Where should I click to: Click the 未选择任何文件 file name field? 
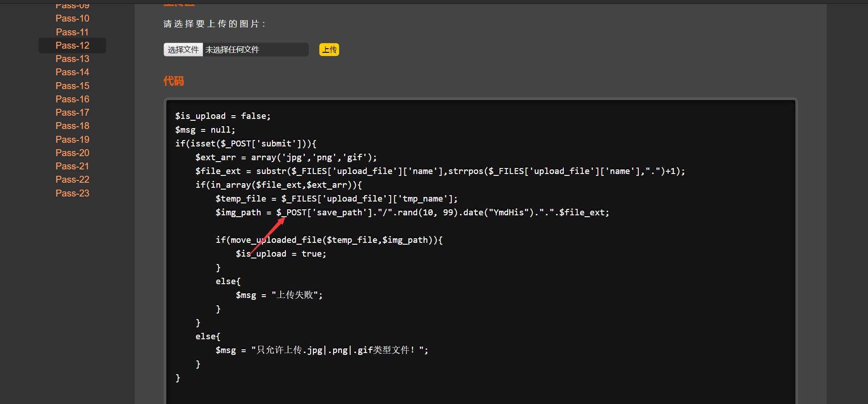click(255, 50)
